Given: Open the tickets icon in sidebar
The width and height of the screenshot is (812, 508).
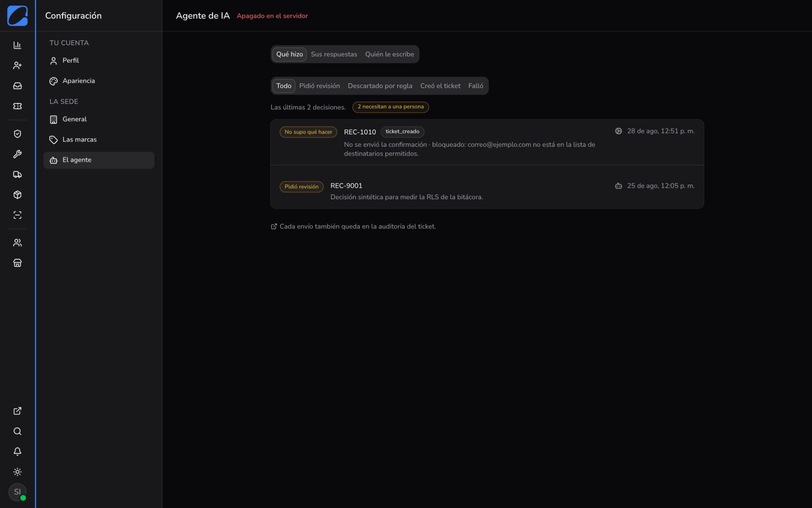Looking at the screenshot, I should coord(17,106).
